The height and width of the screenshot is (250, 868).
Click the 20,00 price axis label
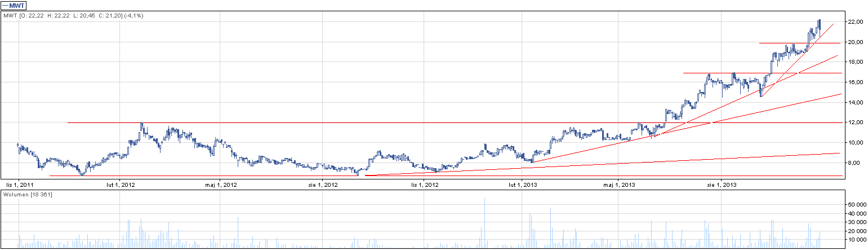[857, 42]
